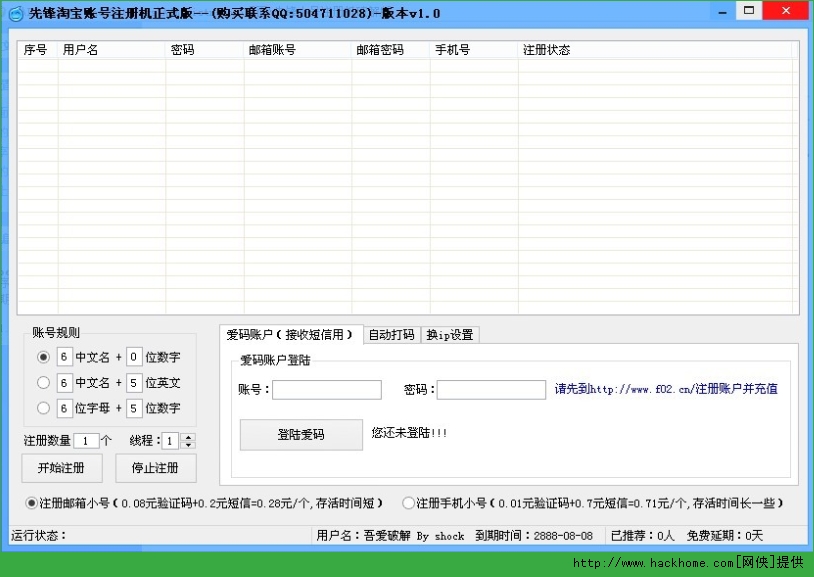Open the 自动打码 tab

tap(391, 334)
